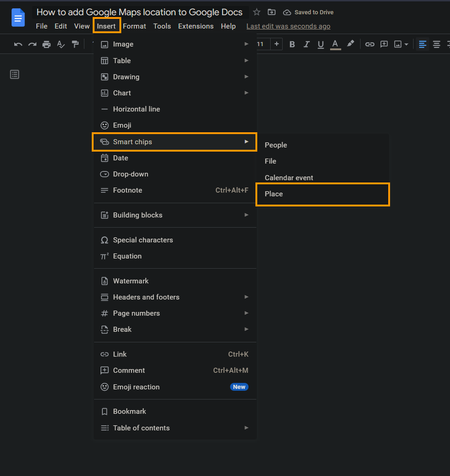Expand the Image submenu
This screenshot has height=476, width=450.
[175, 44]
